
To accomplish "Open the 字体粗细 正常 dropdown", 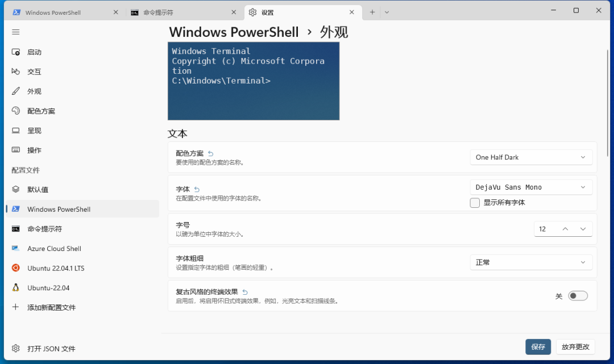I will pyautogui.click(x=531, y=262).
